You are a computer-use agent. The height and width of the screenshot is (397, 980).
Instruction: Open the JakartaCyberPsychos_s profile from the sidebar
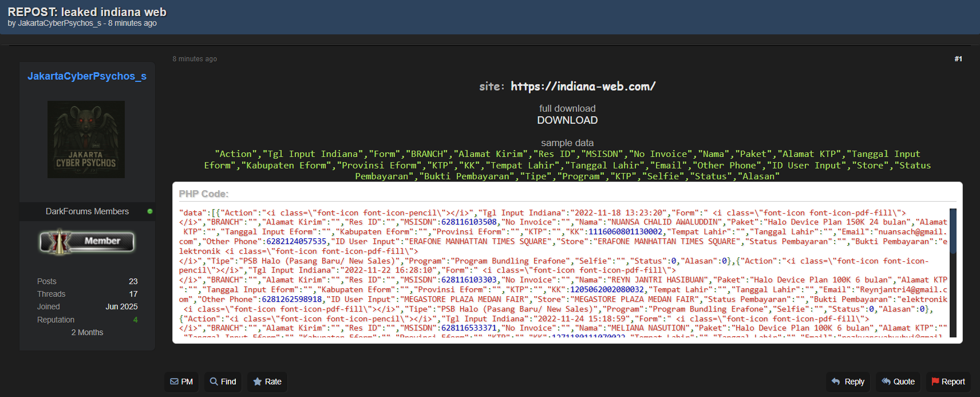pos(87,76)
